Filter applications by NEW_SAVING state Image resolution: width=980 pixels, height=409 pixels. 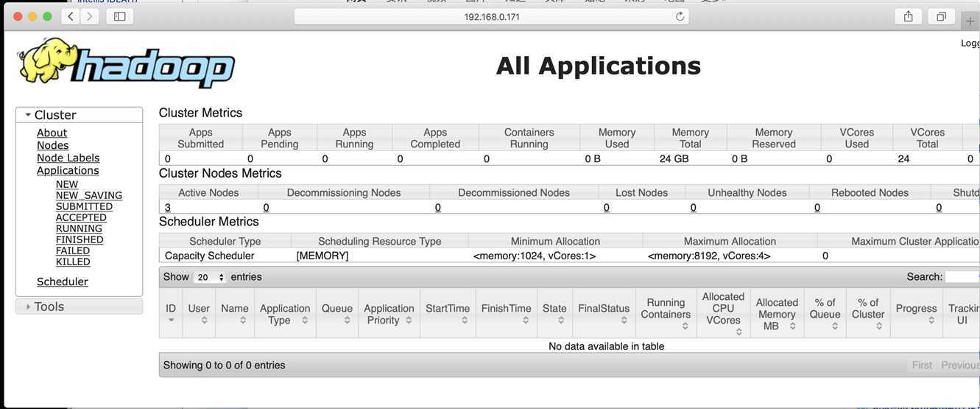(89, 195)
